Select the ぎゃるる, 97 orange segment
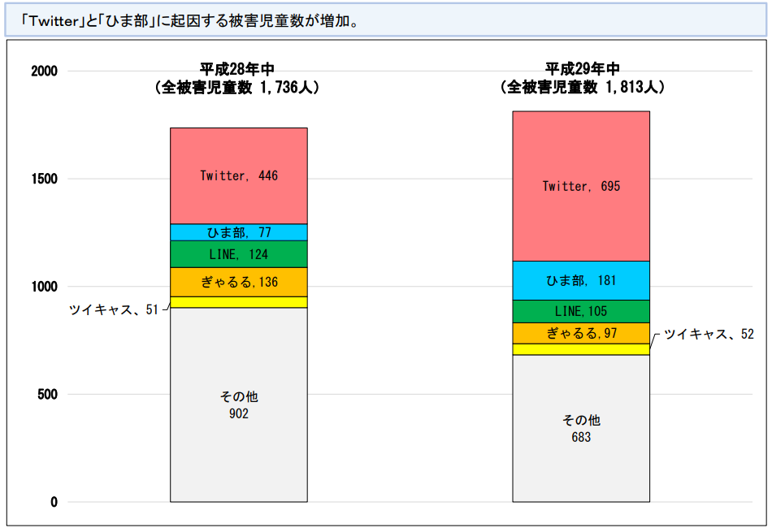 tap(581, 333)
